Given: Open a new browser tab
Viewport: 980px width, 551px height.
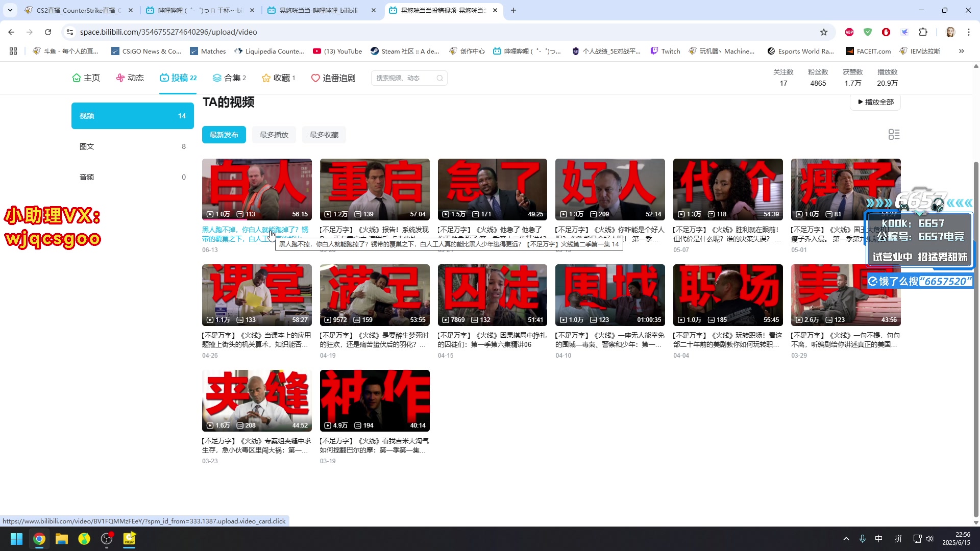Looking at the screenshot, I should pyautogui.click(x=513, y=10).
